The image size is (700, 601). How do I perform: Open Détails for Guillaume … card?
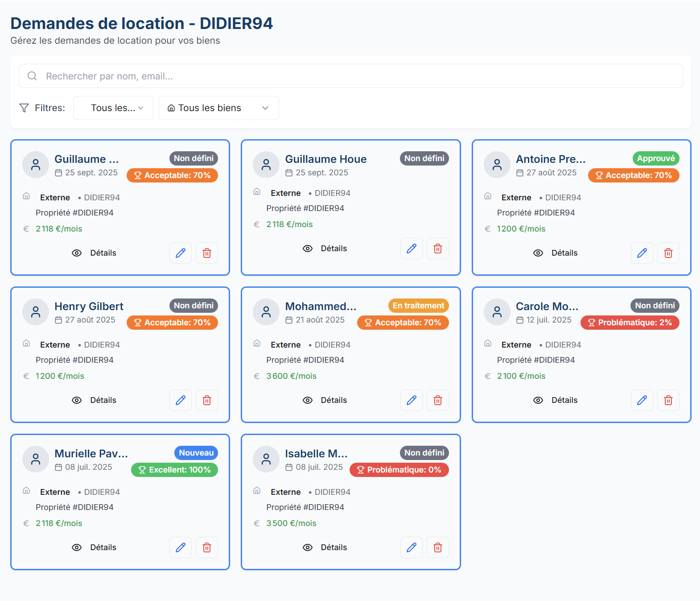(x=94, y=253)
